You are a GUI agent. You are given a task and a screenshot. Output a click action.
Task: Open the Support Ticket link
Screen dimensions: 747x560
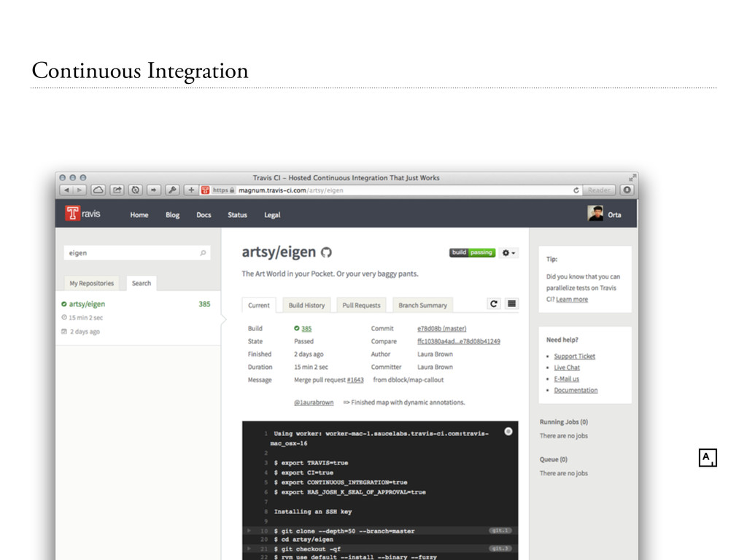575,356
